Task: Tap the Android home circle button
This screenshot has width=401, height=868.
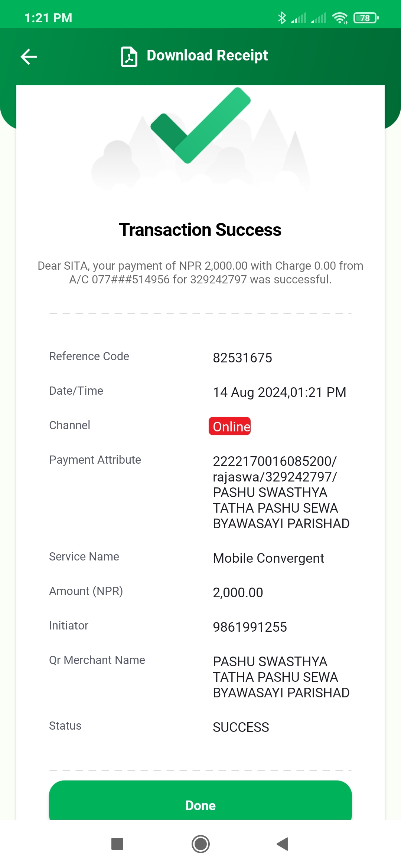Action: (200, 844)
